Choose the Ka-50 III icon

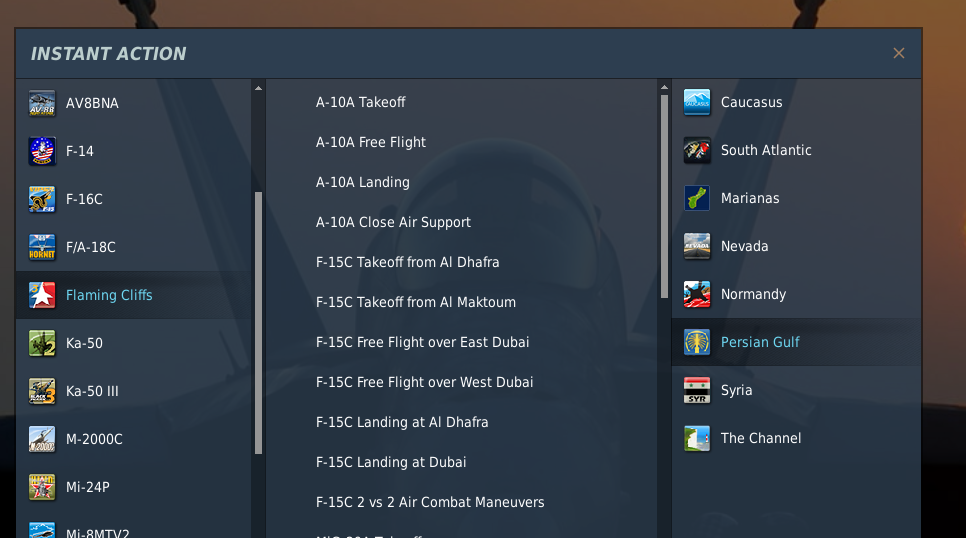[42, 391]
